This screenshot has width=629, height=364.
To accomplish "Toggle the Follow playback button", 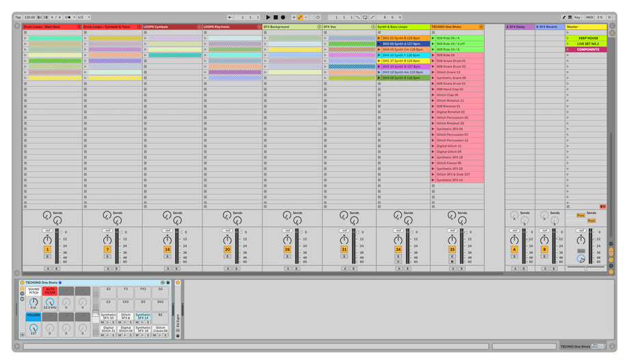I will click(x=230, y=17).
